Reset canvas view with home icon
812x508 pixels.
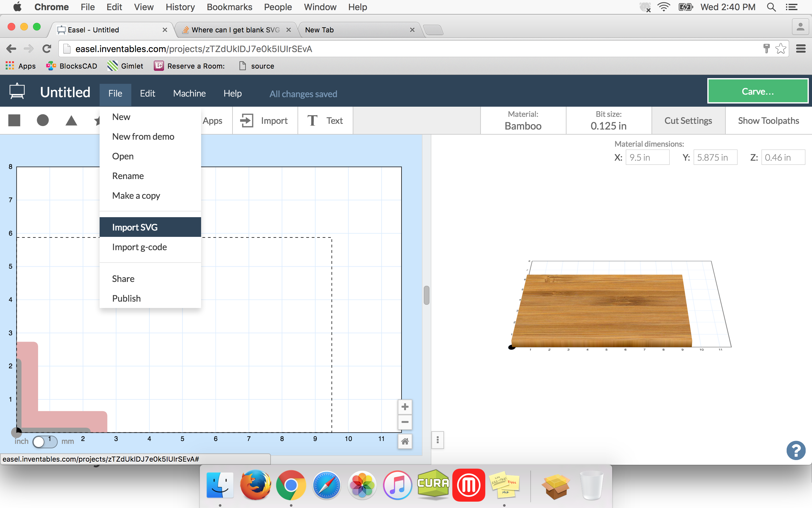[405, 441]
